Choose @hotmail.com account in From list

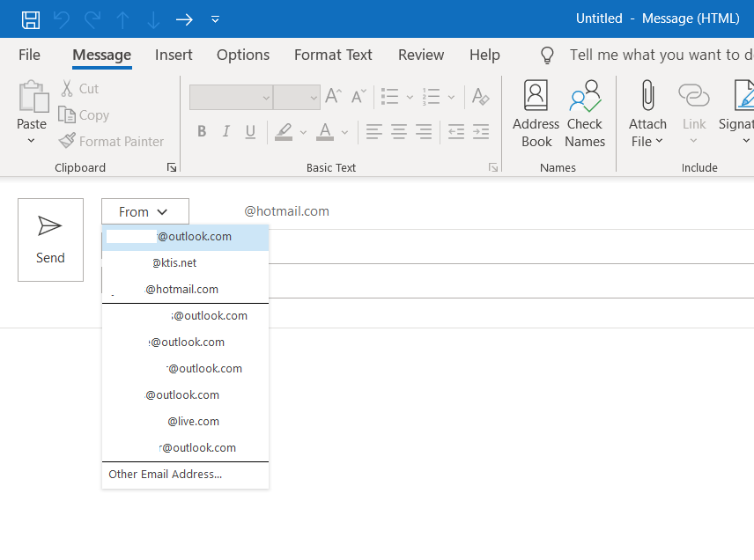185,290
